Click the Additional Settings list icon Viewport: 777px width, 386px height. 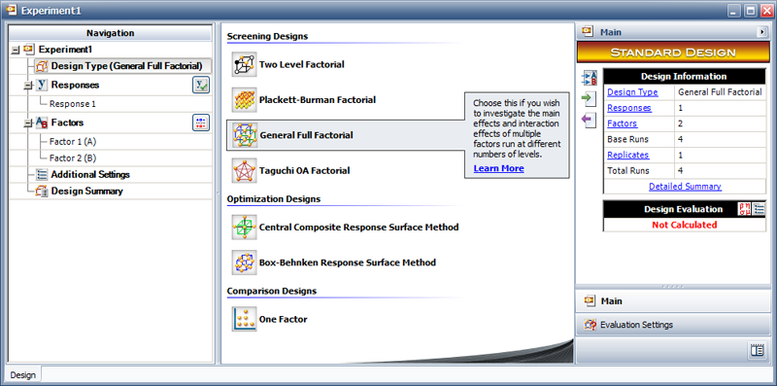coord(42,175)
